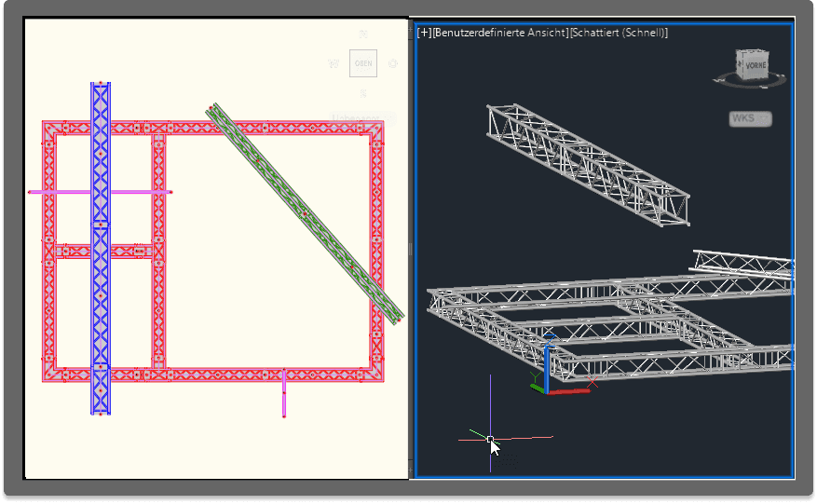This screenshot has height=504, width=817.
Task: Select the red truss frame's top beam
Action: click(x=261, y=128)
